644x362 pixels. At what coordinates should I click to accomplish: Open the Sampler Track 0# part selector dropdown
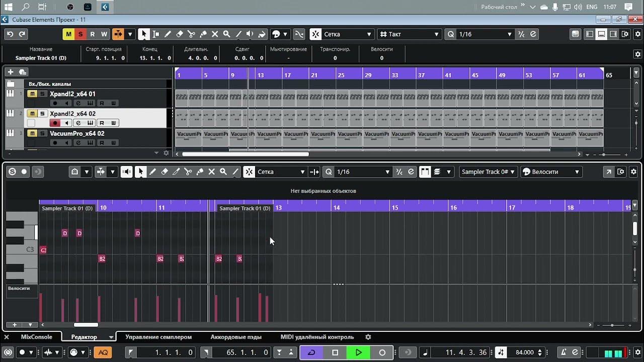(x=488, y=172)
